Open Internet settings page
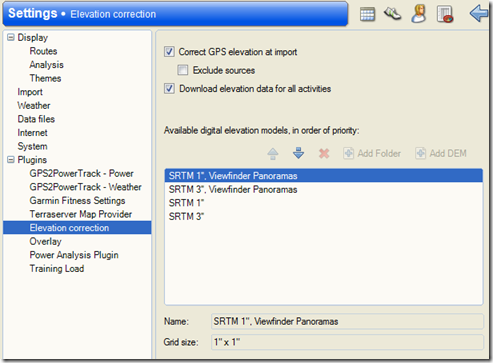The image size is (493, 363). [x=32, y=133]
